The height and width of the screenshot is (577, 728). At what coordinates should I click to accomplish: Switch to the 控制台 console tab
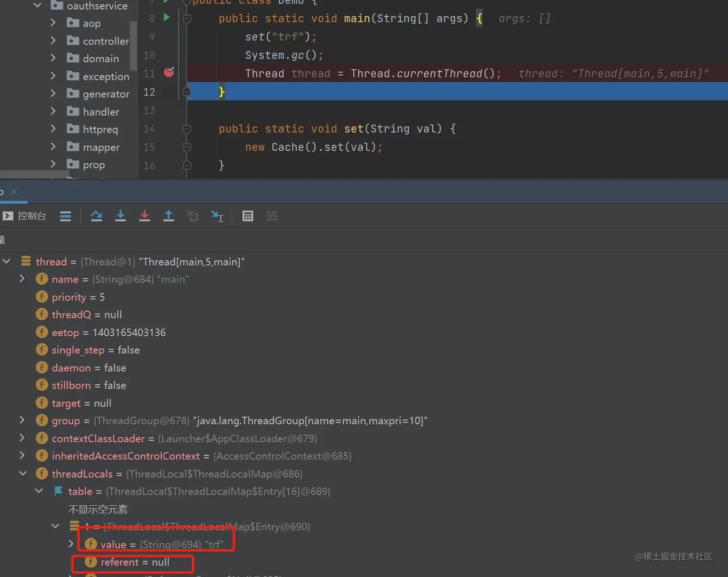[25, 216]
